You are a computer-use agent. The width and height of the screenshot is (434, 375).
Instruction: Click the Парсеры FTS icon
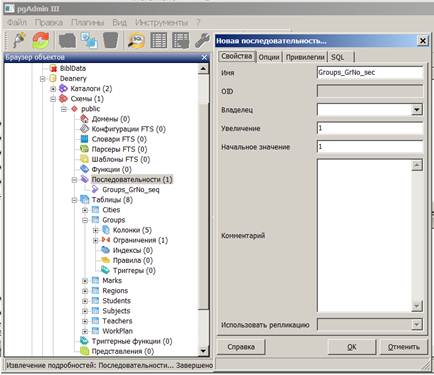tap(84, 149)
